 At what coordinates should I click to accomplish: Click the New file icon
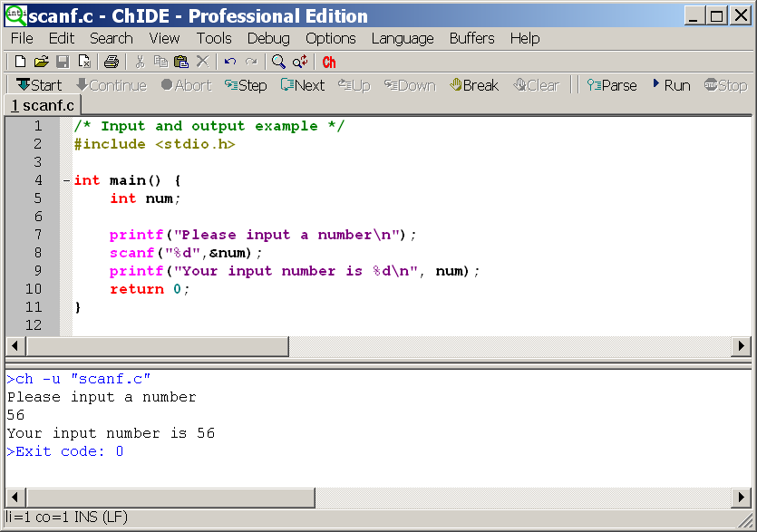click(20, 62)
